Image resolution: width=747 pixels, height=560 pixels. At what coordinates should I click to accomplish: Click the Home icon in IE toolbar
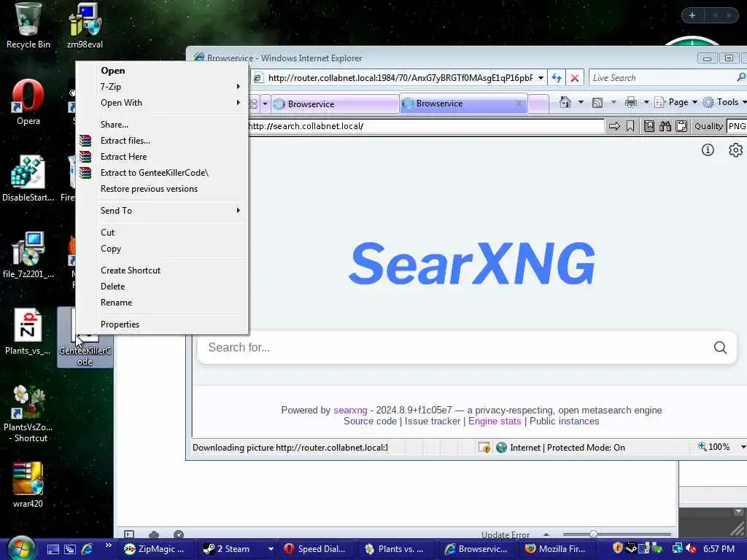[x=565, y=102]
